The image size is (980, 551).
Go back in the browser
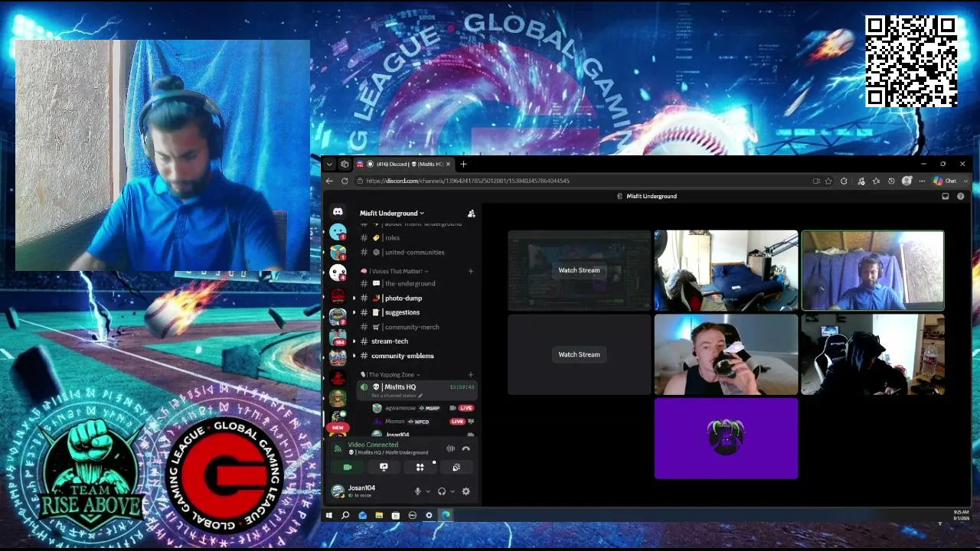click(x=329, y=181)
